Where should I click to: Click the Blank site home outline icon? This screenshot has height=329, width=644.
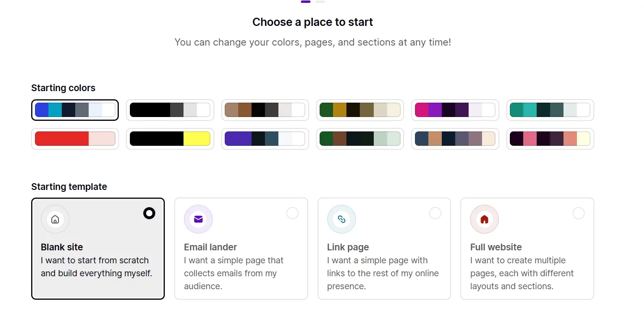55,220
